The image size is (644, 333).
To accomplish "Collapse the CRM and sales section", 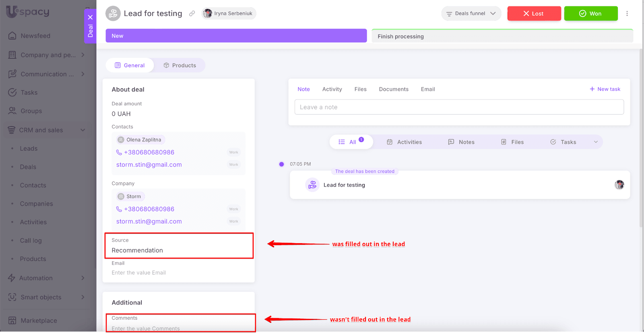I will click(x=83, y=130).
